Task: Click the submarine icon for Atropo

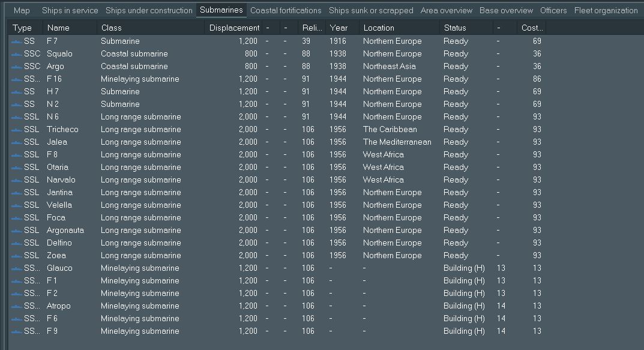Action: [16, 306]
